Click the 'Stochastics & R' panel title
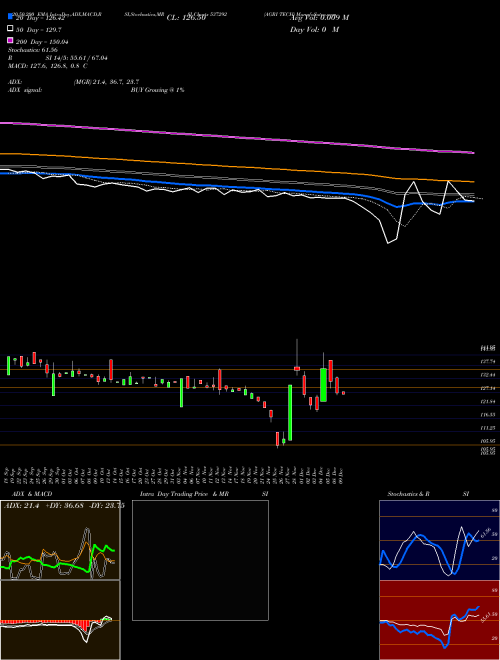Image resolution: width=500 pixels, height=660 pixels. 408,494
